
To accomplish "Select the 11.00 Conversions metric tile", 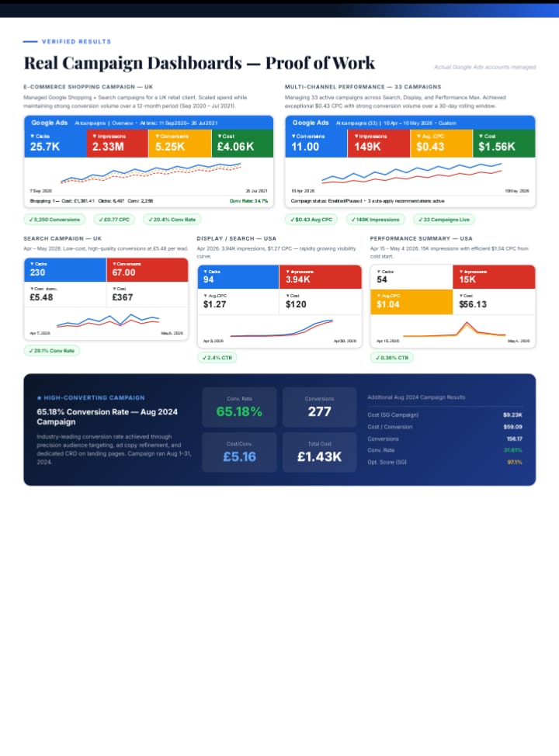I will (317, 143).
